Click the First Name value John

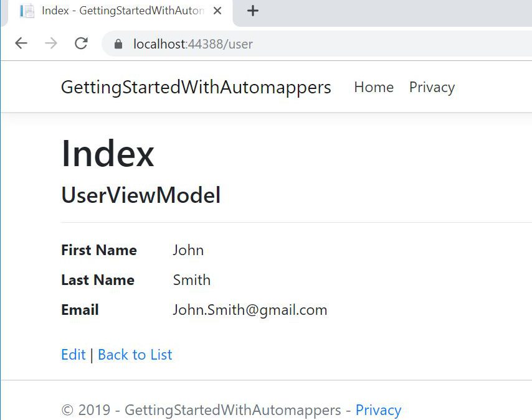coord(188,250)
